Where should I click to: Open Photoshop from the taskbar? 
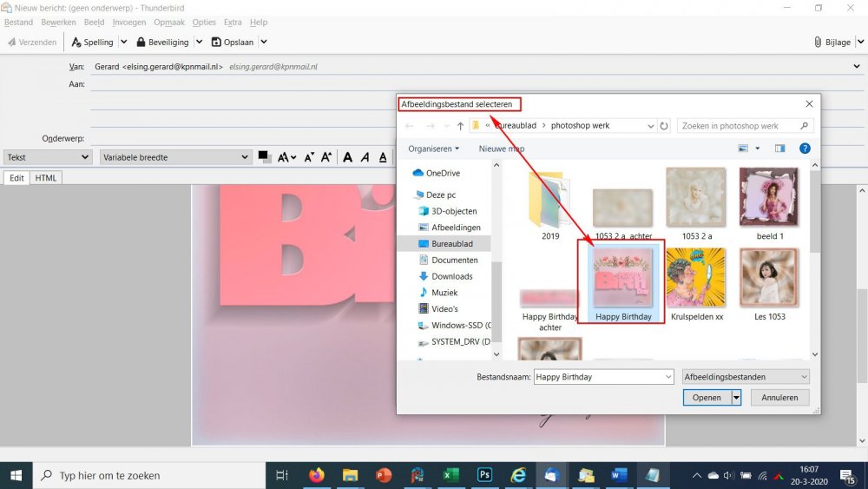pyautogui.click(x=484, y=475)
